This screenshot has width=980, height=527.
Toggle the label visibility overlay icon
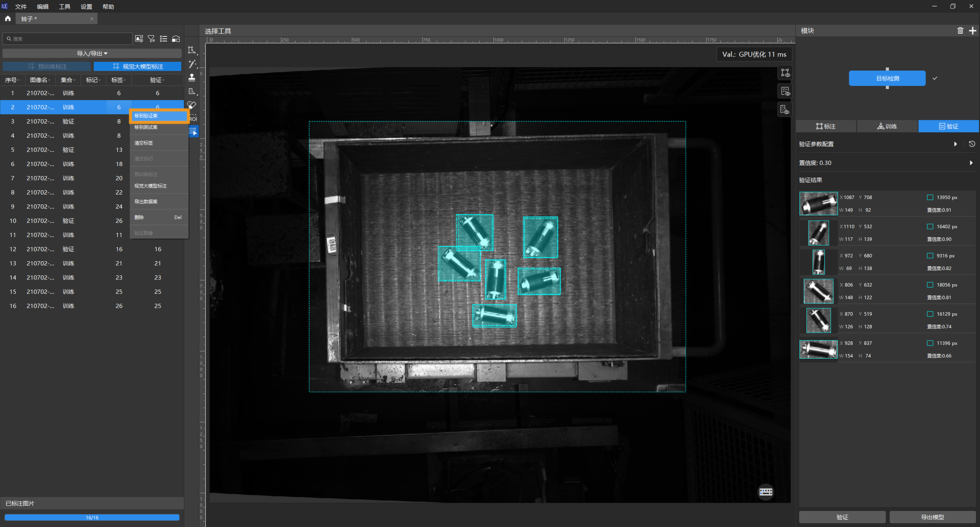[785, 73]
